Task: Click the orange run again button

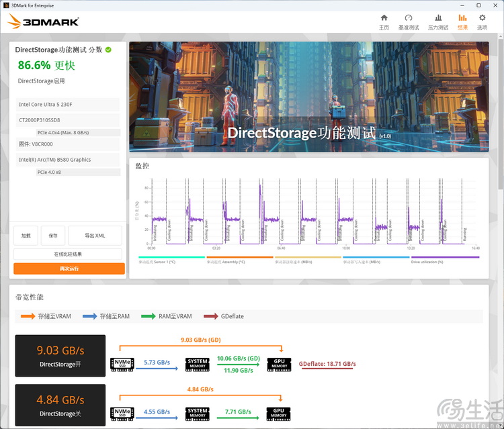Action: tap(69, 269)
